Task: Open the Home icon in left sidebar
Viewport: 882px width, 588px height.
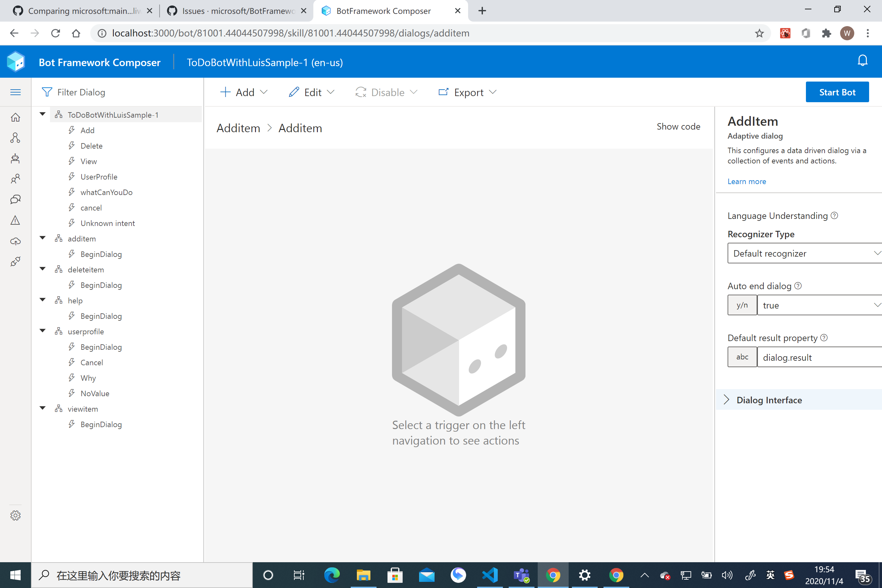Action: 15,117
